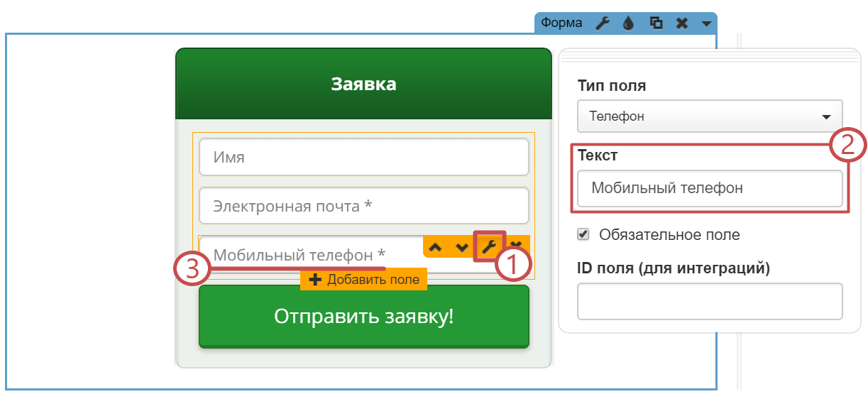The height and width of the screenshot is (399, 868).
Task: Duplicate the form using the copy icon
Action: tap(657, 23)
